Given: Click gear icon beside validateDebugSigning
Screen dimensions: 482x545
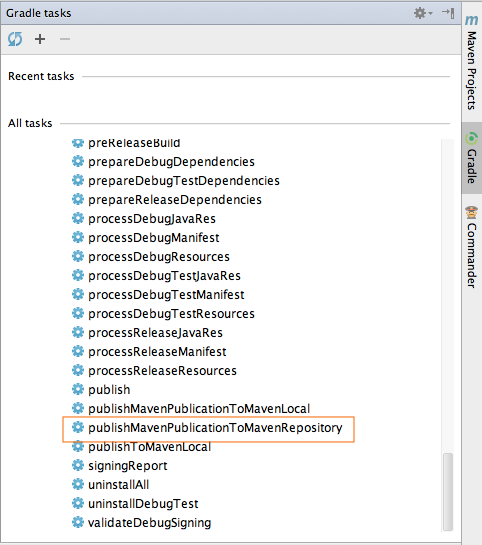Looking at the screenshot, I should pyautogui.click(x=78, y=522).
